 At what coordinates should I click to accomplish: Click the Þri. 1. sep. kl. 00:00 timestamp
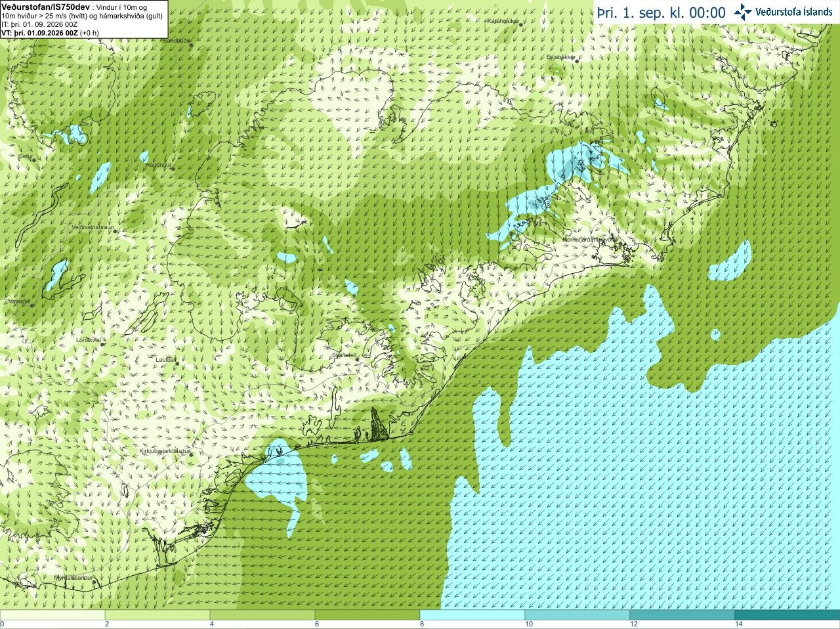[661, 12]
